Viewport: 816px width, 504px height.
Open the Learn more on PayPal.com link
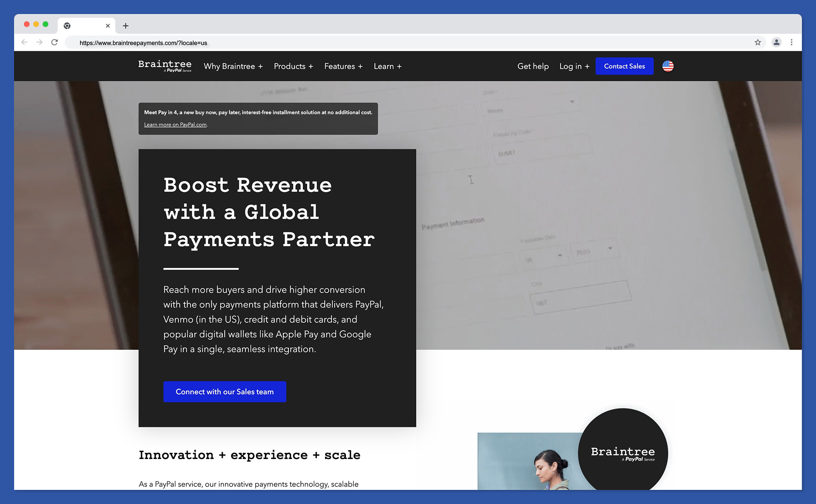point(175,124)
